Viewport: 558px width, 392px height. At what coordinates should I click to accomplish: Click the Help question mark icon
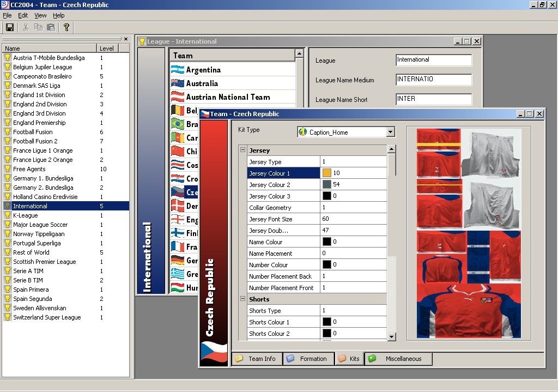pos(66,27)
